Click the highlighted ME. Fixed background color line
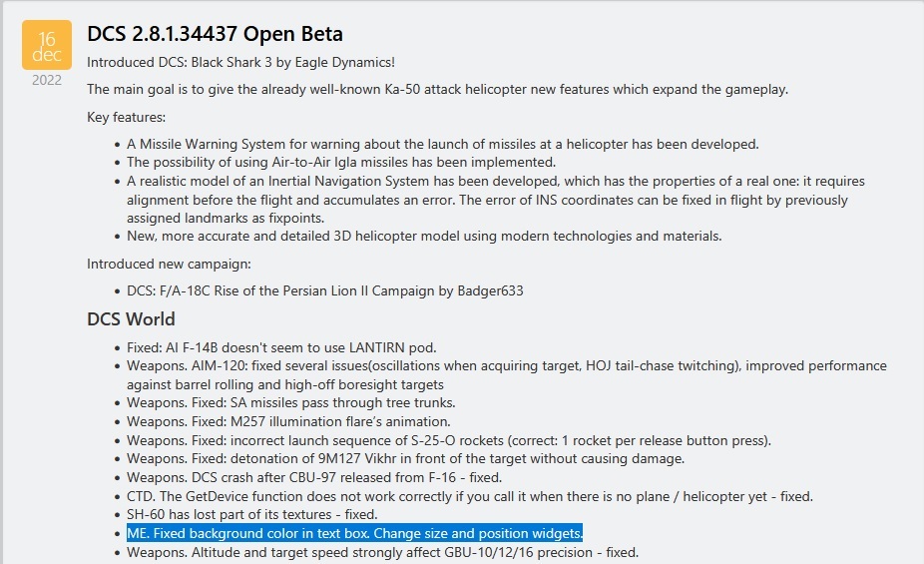924x564 pixels. (x=354, y=533)
